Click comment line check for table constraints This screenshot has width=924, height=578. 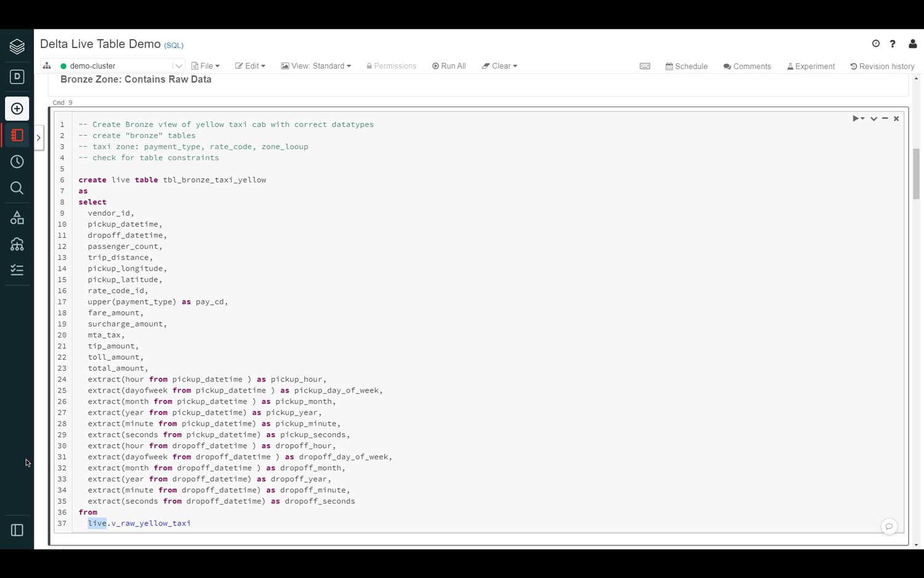coord(148,158)
